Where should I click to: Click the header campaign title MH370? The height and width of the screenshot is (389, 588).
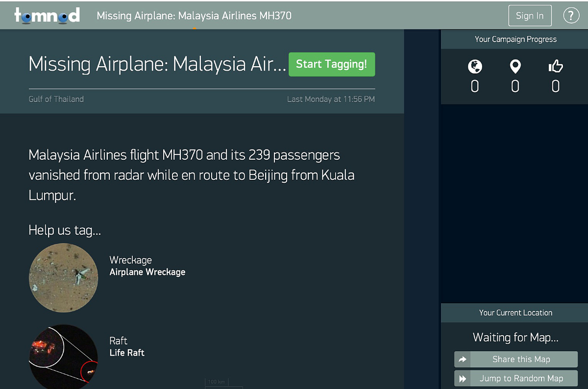[x=194, y=16]
